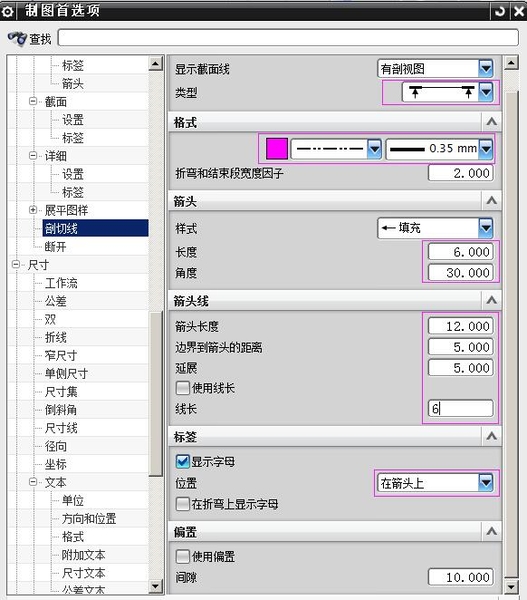Viewport: 527px width, 600px height.
Task: Select 径向 in the tree
Action: tap(55, 446)
